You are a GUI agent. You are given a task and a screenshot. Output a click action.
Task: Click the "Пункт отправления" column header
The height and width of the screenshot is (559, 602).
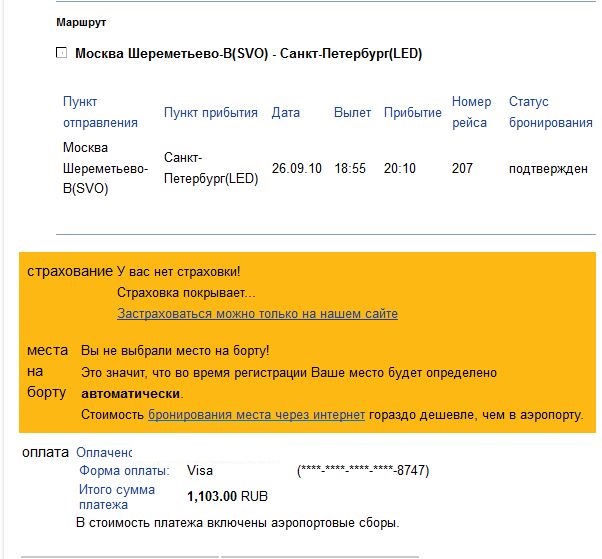tap(100, 112)
